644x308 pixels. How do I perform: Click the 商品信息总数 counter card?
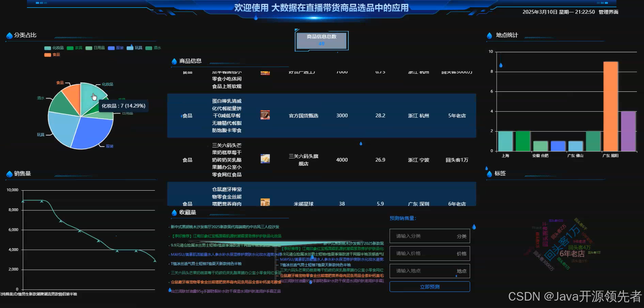point(322,40)
